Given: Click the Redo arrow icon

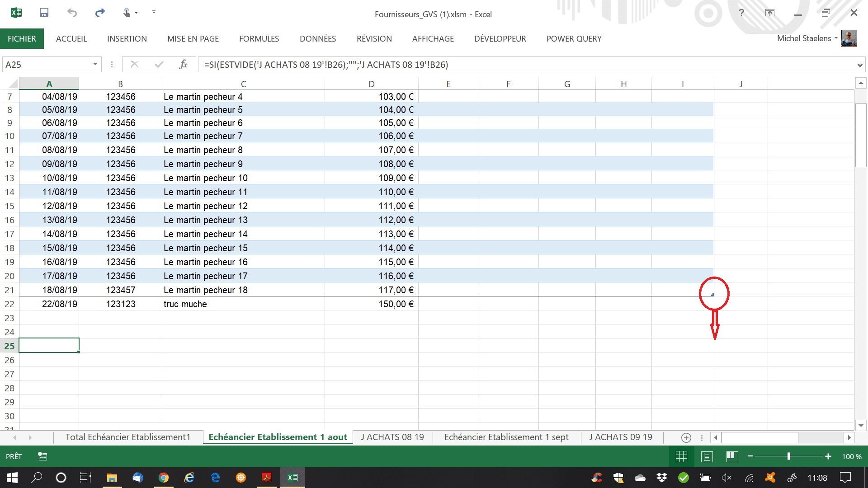Looking at the screenshot, I should tap(100, 13).
